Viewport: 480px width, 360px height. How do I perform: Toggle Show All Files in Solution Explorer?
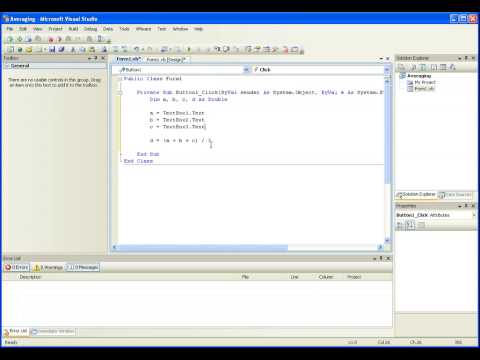coord(413,67)
